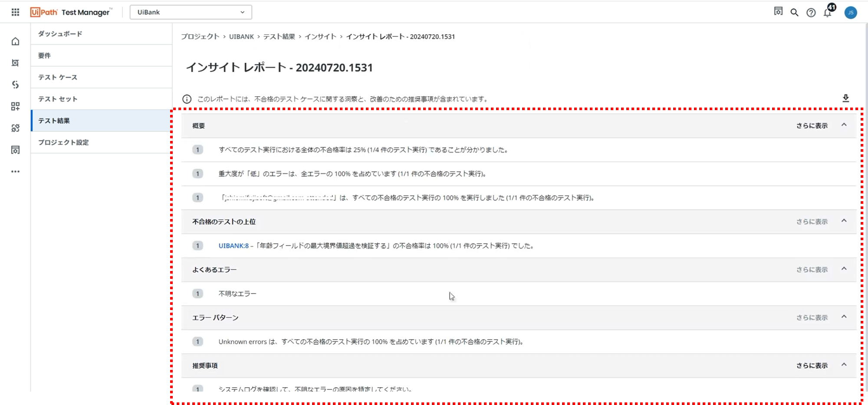Viewport: 868px width, 405px height.
Task: Select プロジェクト設定 in the side menu
Action: (102, 142)
